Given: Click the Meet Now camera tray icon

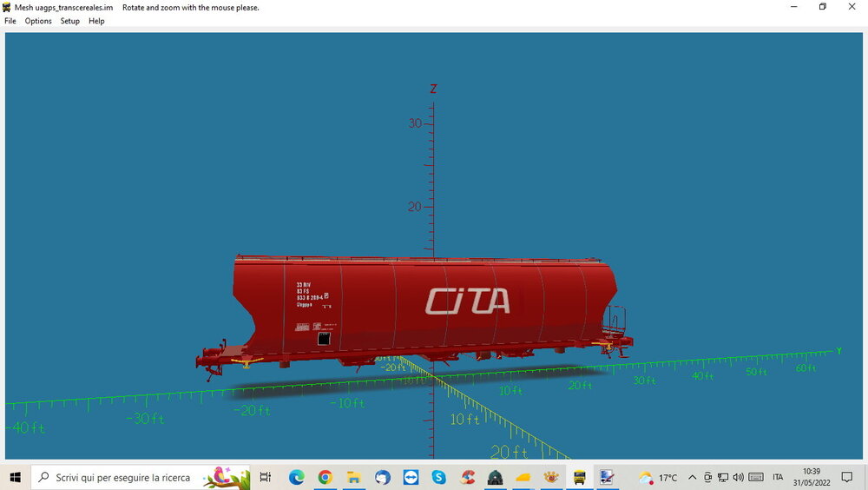Looking at the screenshot, I should (707, 477).
